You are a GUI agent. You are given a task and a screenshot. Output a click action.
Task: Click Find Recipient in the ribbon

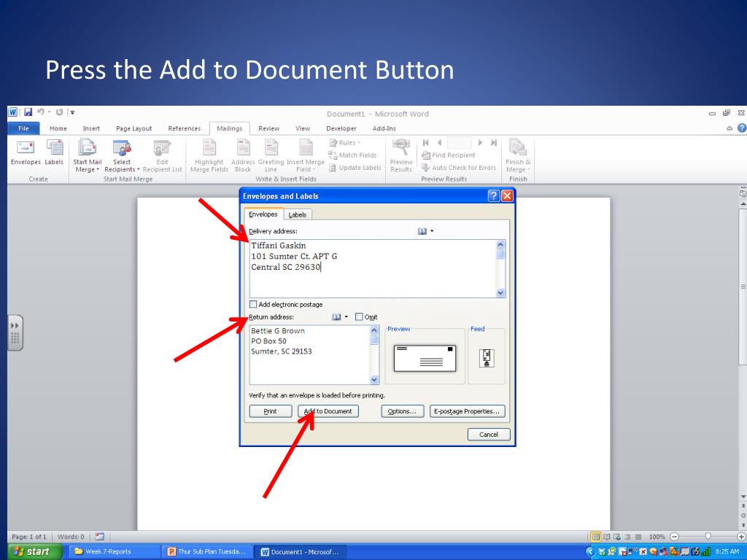[449, 155]
